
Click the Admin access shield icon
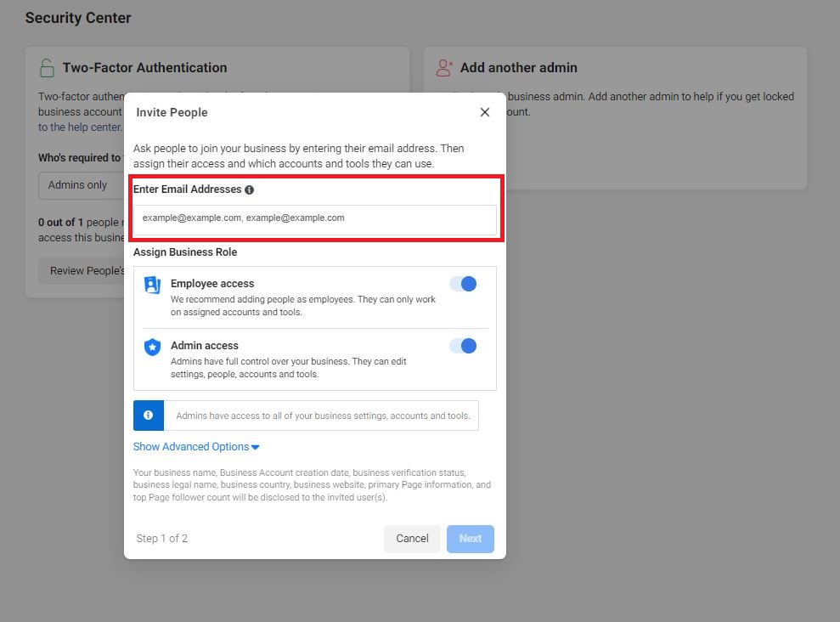click(x=153, y=348)
